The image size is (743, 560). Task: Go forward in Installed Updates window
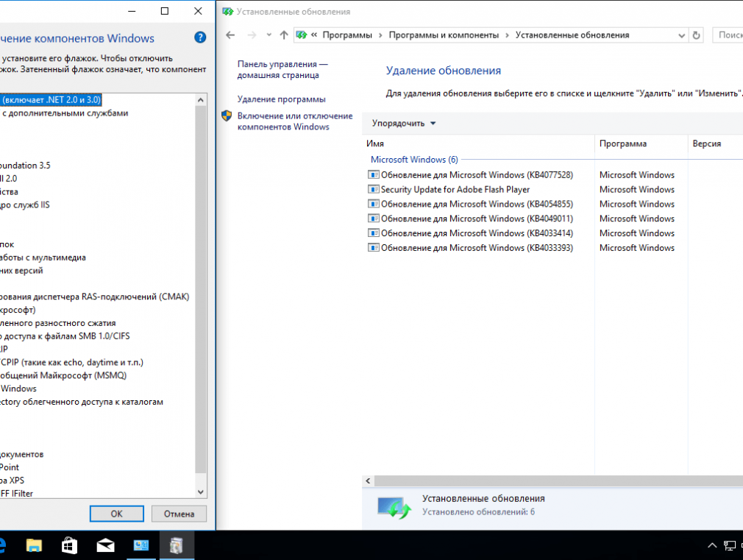click(252, 35)
